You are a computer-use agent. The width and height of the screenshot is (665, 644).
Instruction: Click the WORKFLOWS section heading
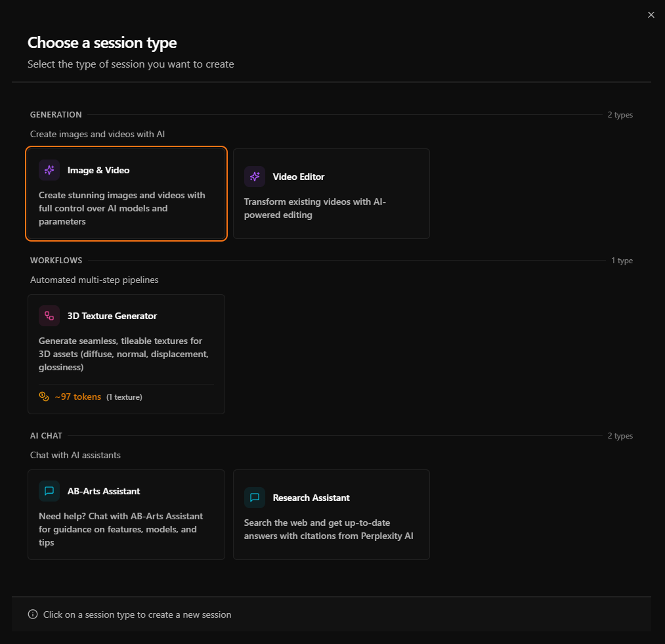(56, 261)
